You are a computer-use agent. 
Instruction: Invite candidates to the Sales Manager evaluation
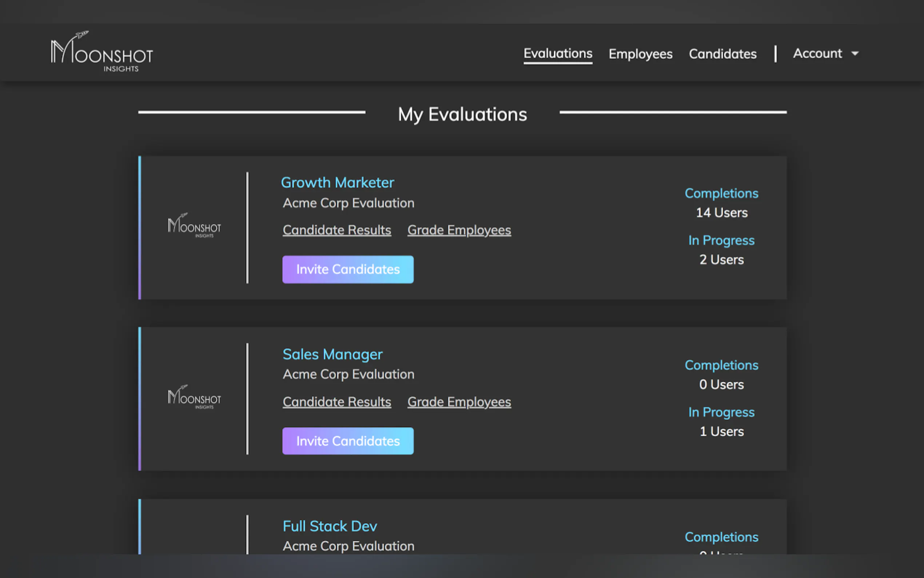[348, 441]
